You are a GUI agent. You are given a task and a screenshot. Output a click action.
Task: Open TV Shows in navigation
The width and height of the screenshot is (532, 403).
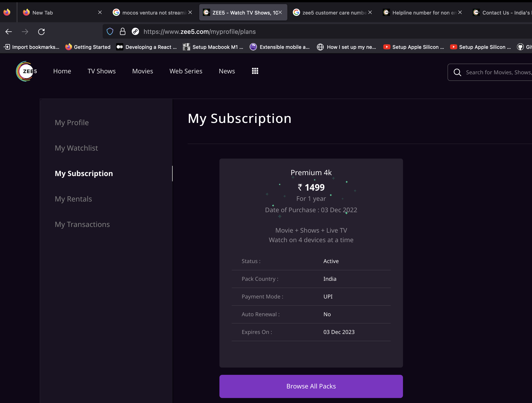click(x=102, y=71)
